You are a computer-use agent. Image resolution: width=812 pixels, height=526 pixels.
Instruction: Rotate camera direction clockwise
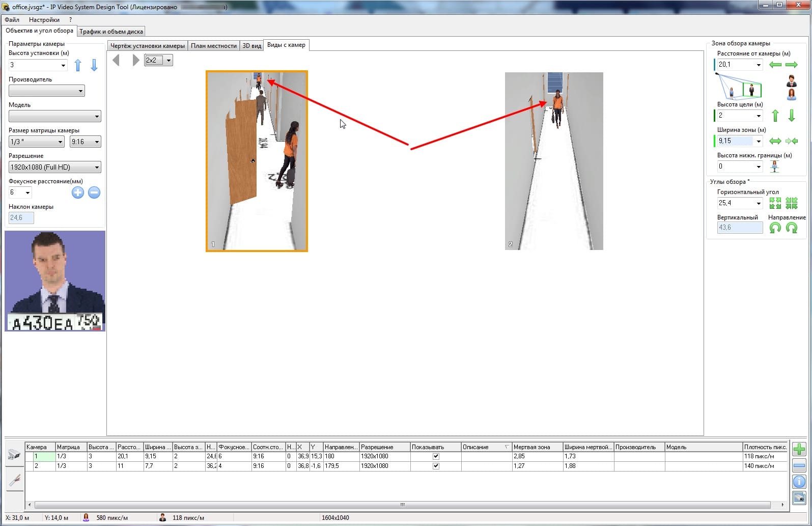(792, 228)
